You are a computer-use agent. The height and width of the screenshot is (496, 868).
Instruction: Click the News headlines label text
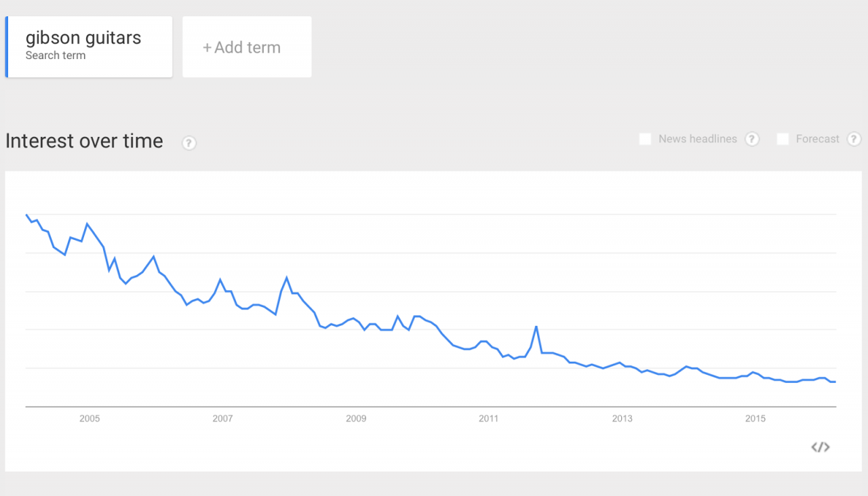698,139
